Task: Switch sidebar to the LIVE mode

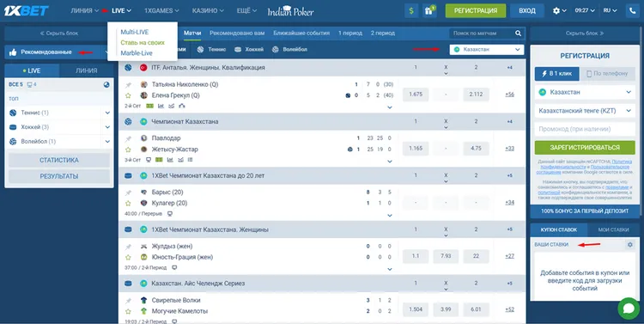Action: coord(32,70)
